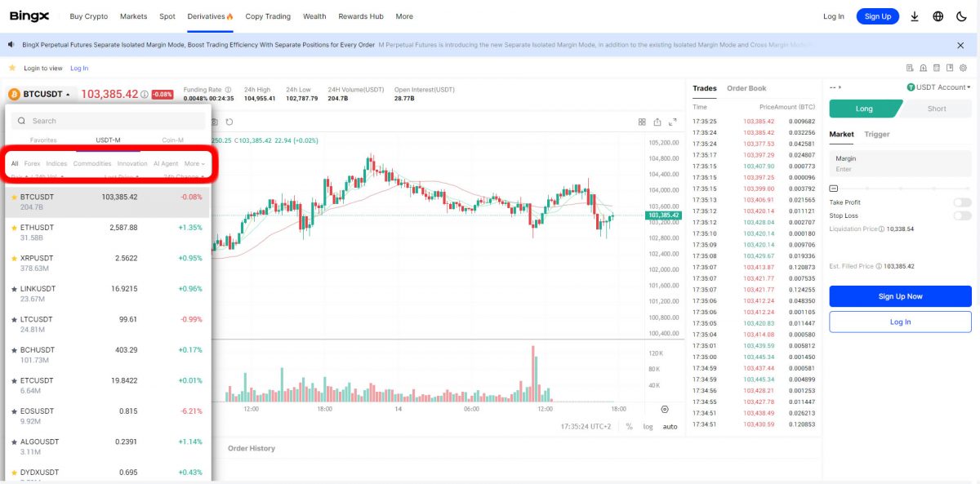The width and height of the screenshot is (980, 484).
Task: Open the More menu in top navigation
Action: tap(404, 16)
